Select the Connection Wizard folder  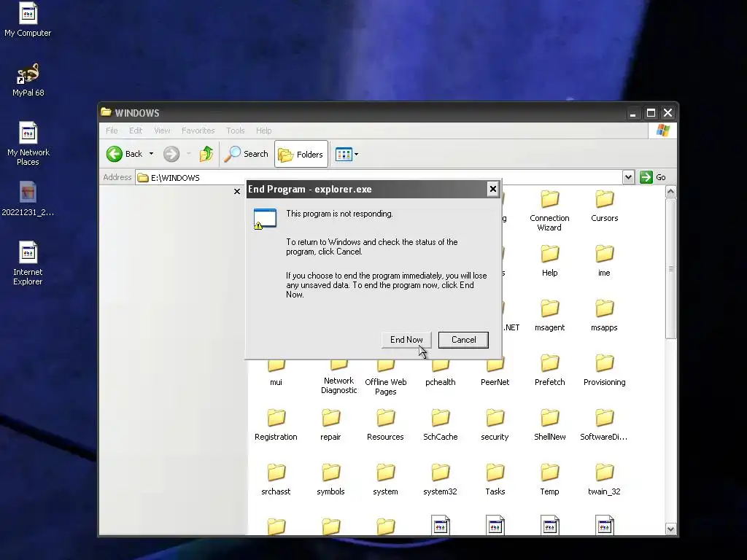549,211
